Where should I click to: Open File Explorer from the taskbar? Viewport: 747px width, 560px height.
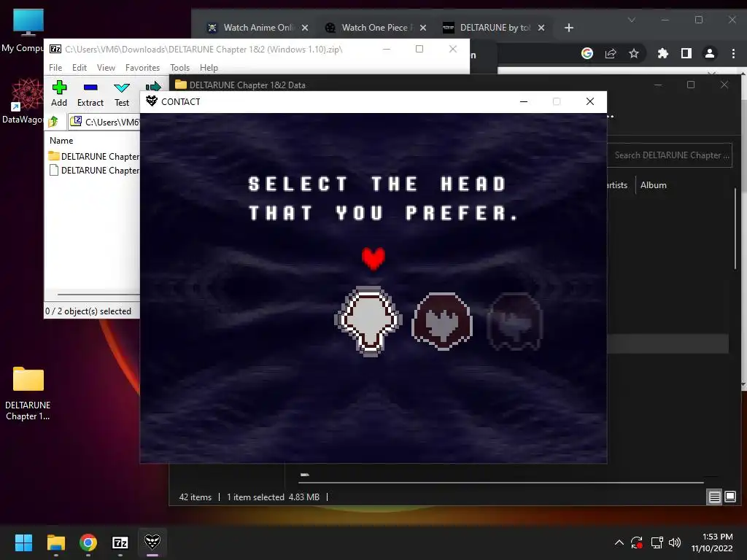(55, 542)
